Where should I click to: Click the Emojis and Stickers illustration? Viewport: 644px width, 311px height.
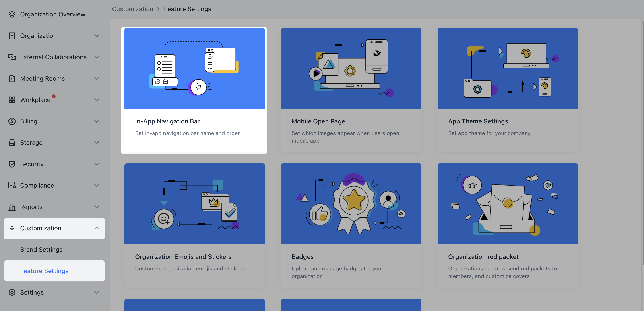click(x=194, y=204)
